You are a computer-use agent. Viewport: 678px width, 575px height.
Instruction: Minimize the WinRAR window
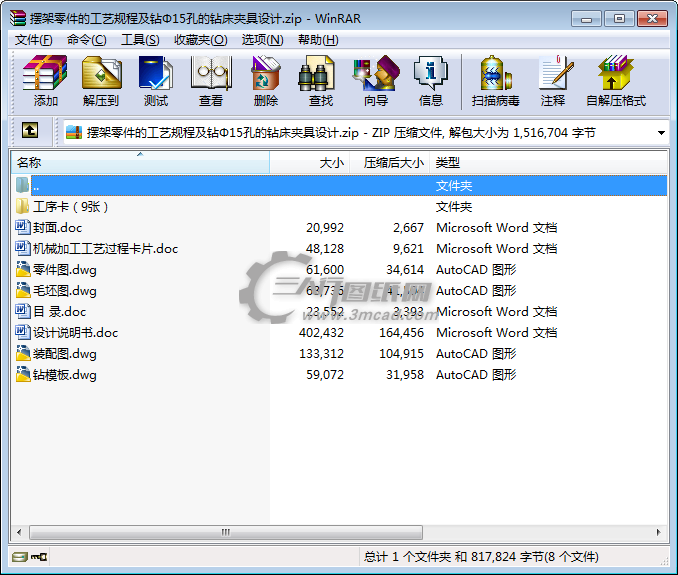tap(586, 19)
